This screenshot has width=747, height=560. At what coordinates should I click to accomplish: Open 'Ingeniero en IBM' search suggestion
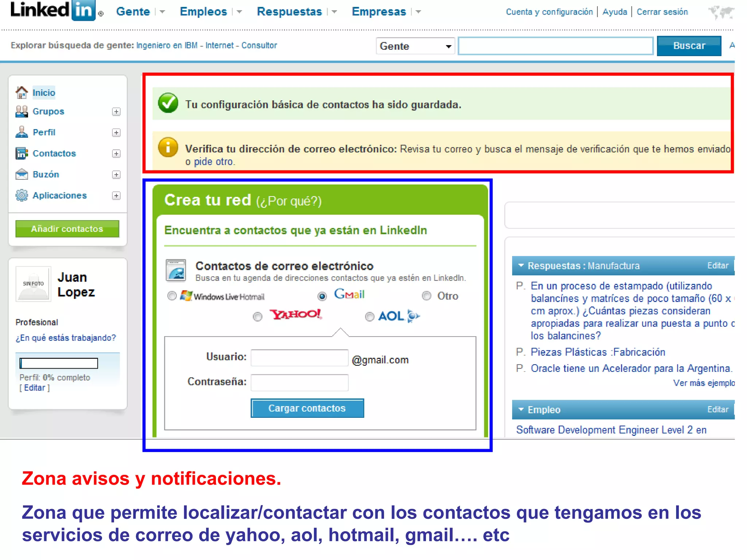[x=167, y=45]
